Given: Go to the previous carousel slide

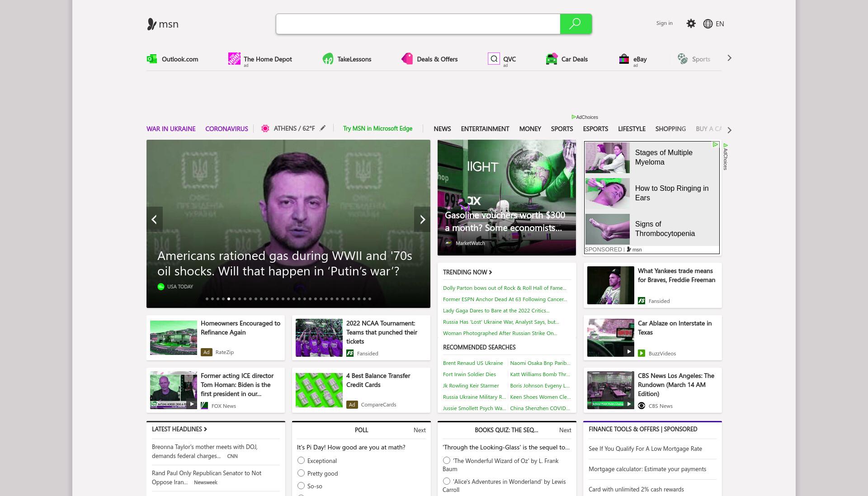Looking at the screenshot, I should (154, 219).
